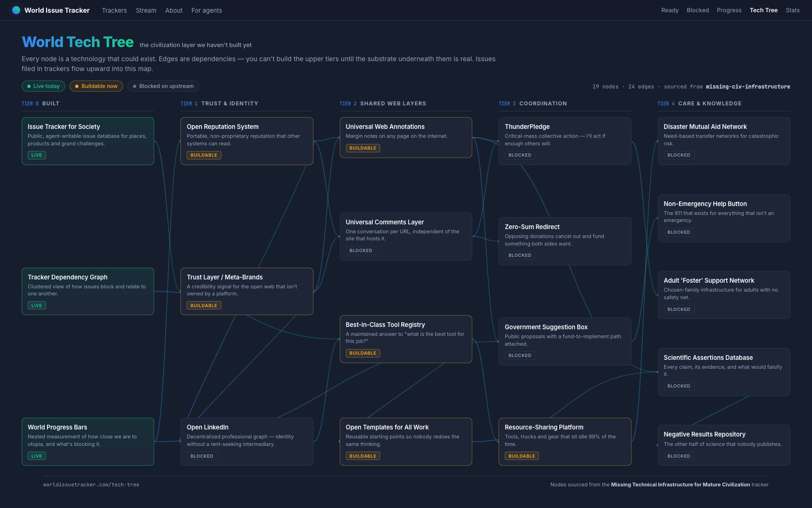Click the missing-civ-infrastructure source link

748,87
